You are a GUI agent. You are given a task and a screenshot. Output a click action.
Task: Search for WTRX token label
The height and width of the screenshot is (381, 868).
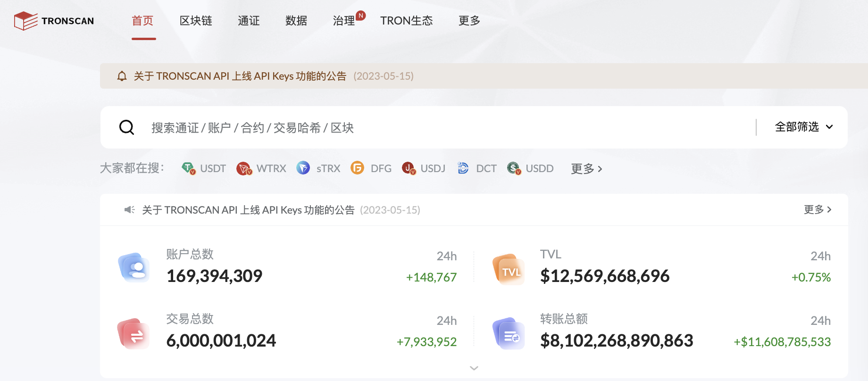click(x=271, y=168)
